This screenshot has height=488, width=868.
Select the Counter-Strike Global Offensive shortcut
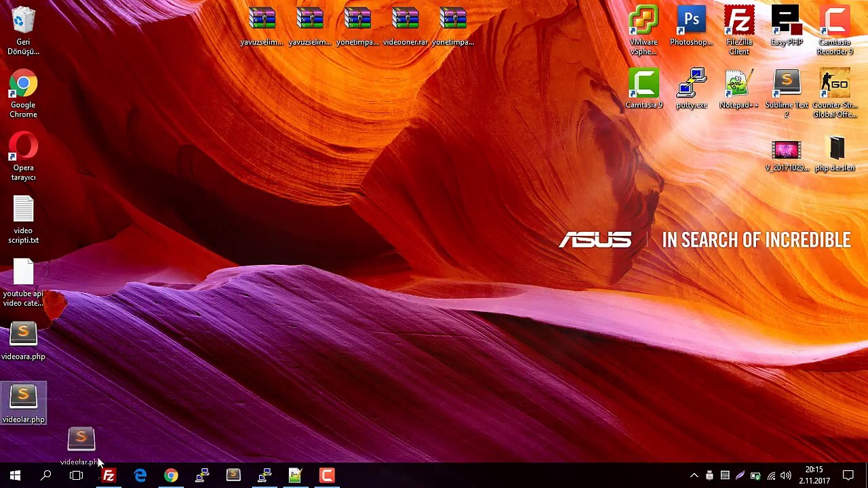(835, 94)
